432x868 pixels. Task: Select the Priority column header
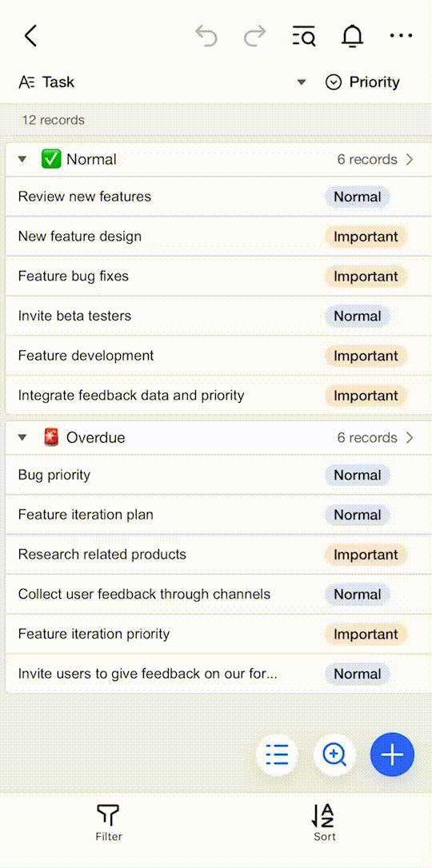pos(362,82)
